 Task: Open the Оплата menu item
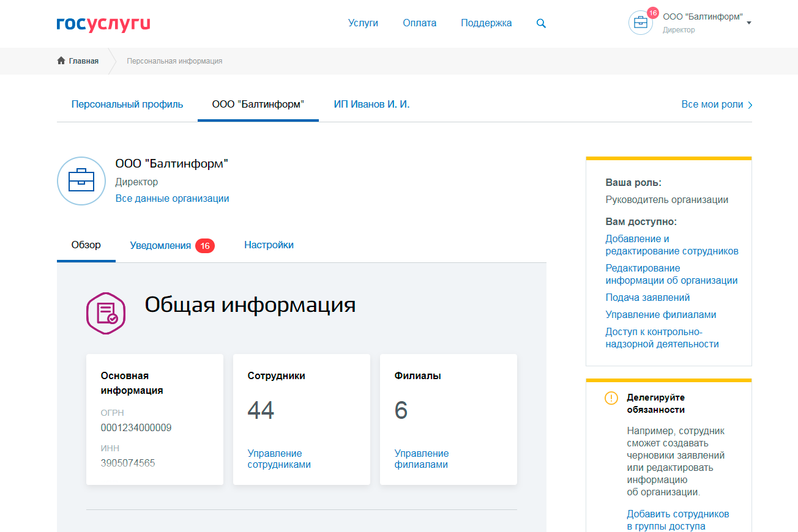(419, 23)
